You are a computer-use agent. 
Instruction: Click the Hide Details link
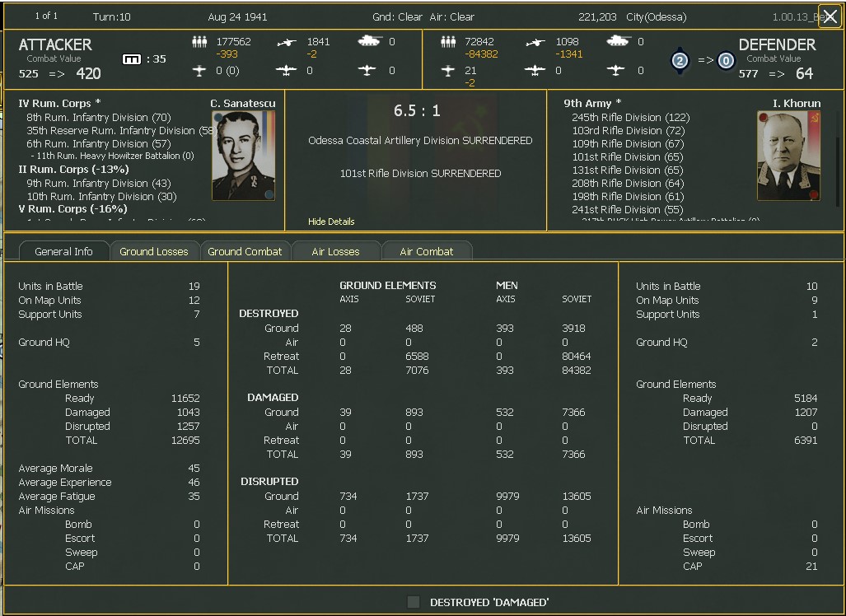click(331, 222)
